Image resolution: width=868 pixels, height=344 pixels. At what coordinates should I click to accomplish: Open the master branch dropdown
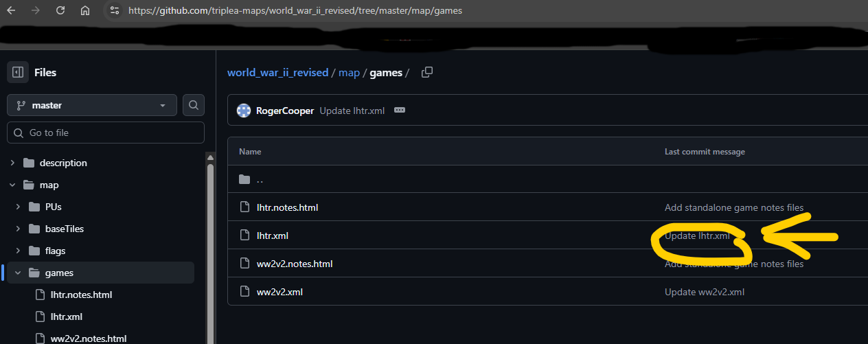(92, 105)
